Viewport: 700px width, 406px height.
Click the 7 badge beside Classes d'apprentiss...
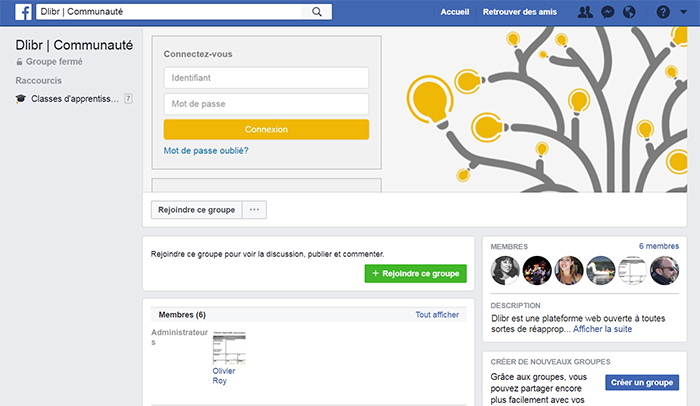click(x=128, y=99)
